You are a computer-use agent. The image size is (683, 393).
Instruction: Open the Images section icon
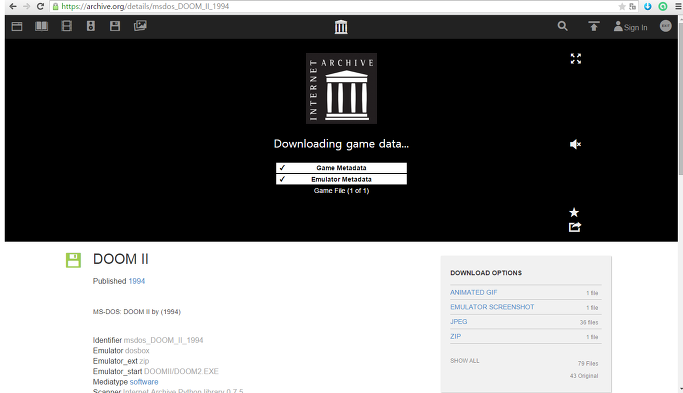tap(140, 26)
